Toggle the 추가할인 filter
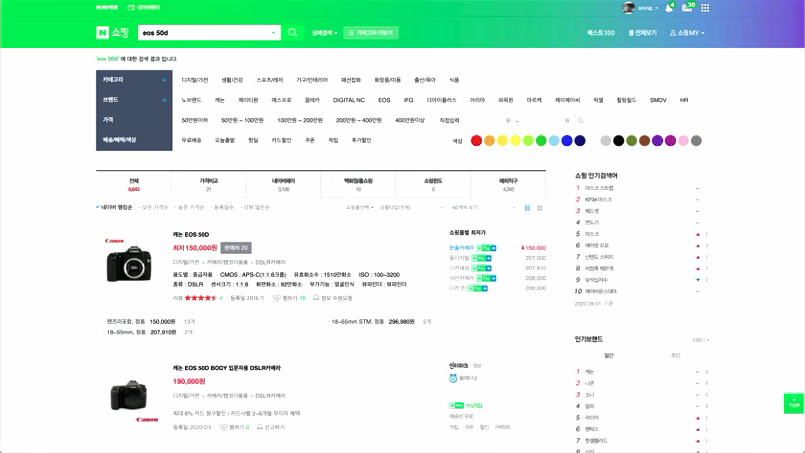 [x=361, y=140]
